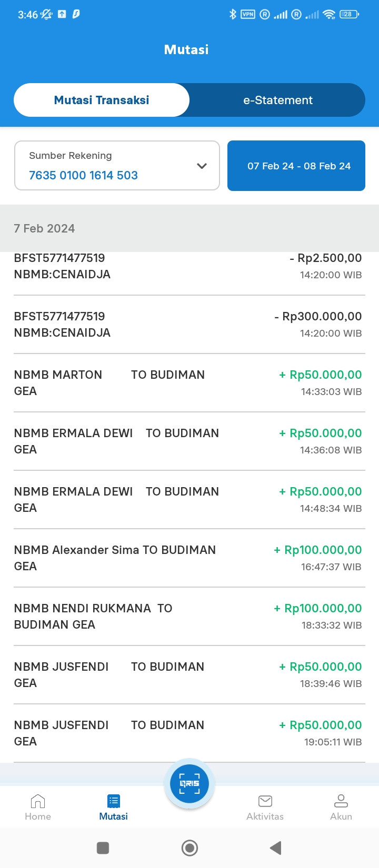Tap the Android back triangle icon
Viewport: 379px width, 868px height.
(275, 847)
